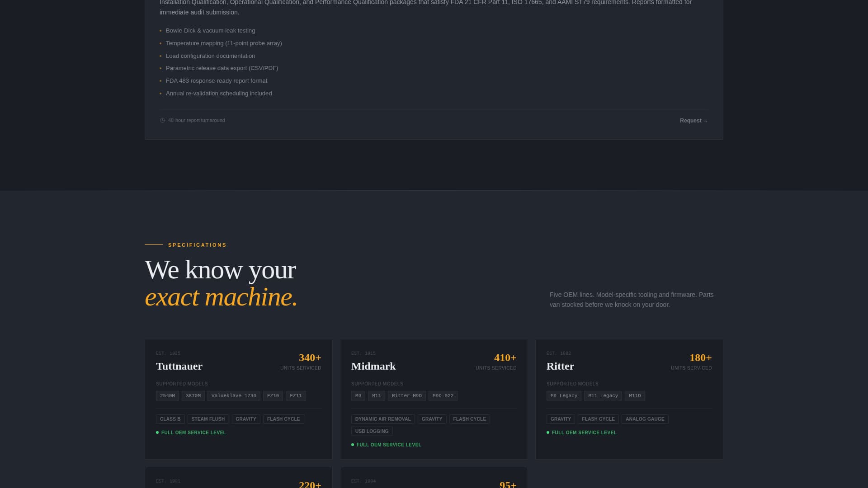Viewport: 868px width, 488px height.
Task: Toggle the green FULL OEM SERVICE LEVEL indicator for Midmark
Action: (353, 445)
